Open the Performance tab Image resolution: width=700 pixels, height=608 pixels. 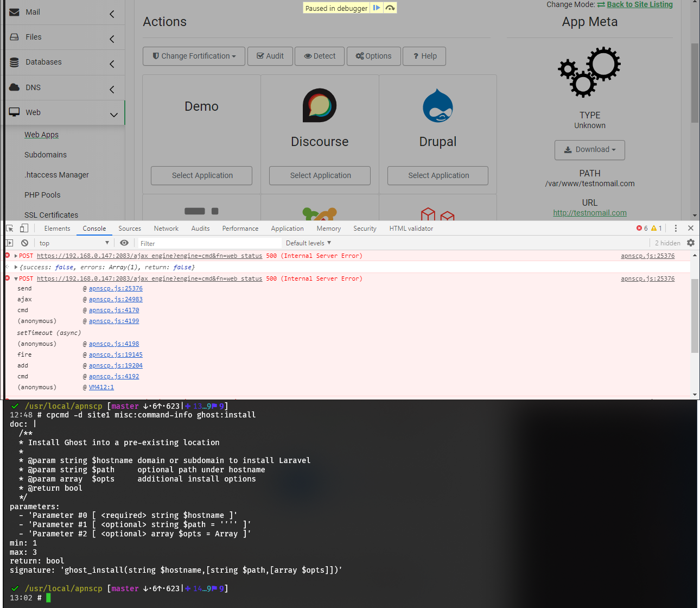240,229
